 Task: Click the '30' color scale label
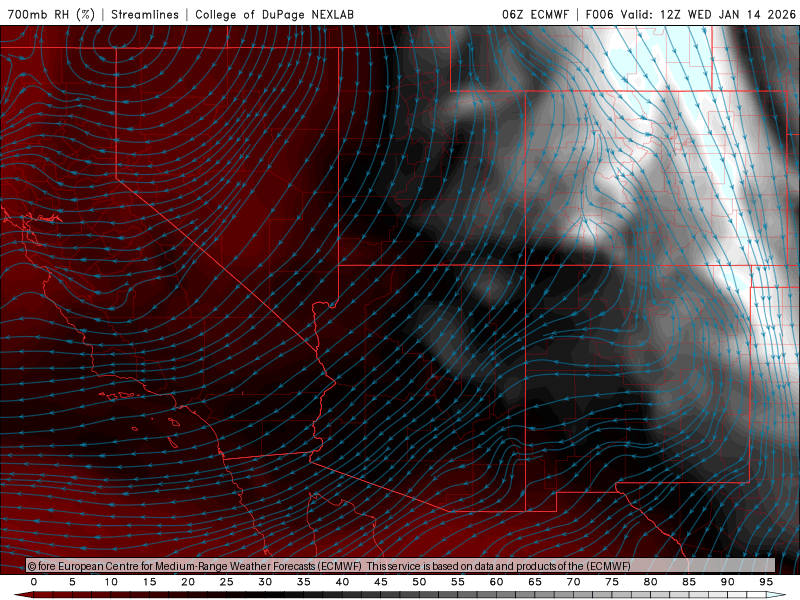(x=265, y=582)
